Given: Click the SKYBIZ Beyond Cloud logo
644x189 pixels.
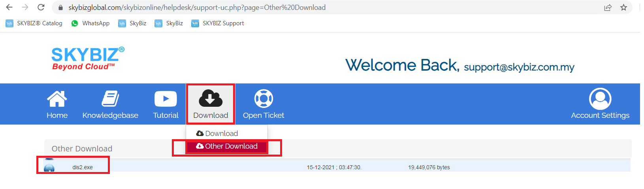Looking at the screenshot, I should click(88, 59).
